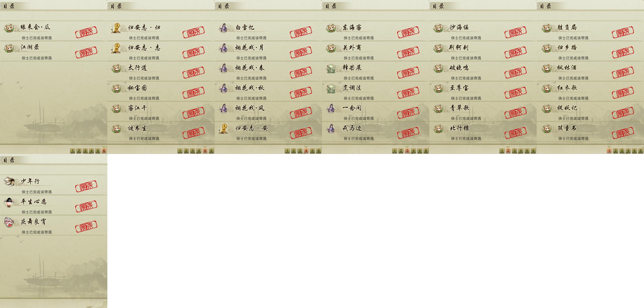Go to page 6 in the 东海客 panel
Image resolution: width=644 pixels, height=308 pixels.
click(x=426, y=151)
